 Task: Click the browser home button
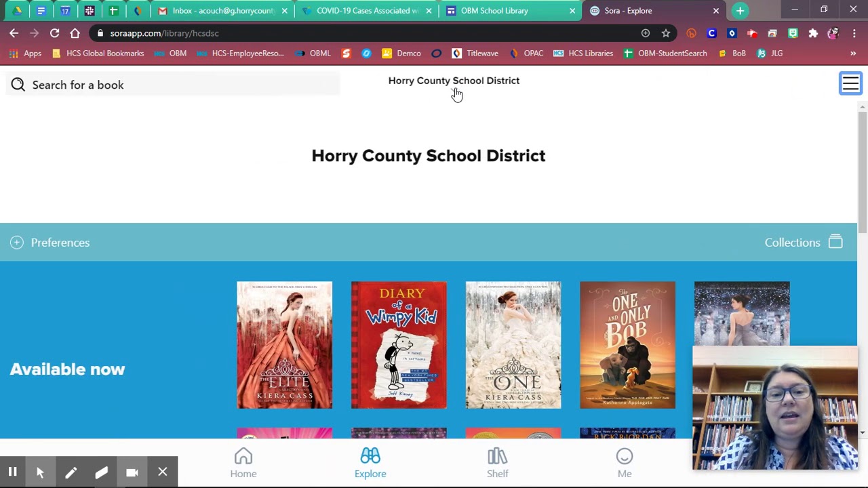click(x=75, y=33)
